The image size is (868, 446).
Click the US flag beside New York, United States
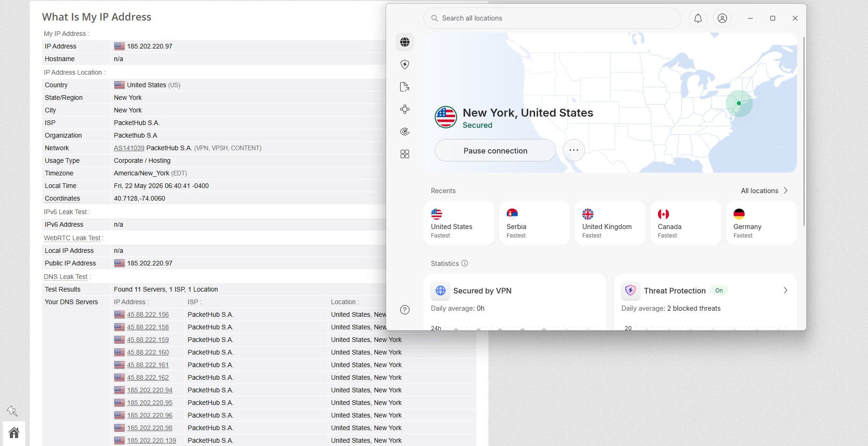click(x=446, y=117)
